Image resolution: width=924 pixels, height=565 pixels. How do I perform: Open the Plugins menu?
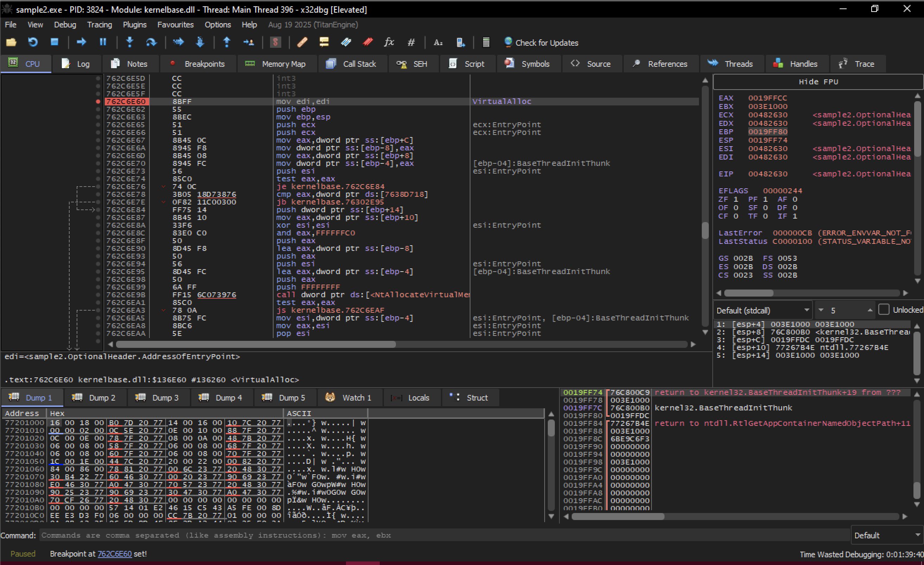coord(135,25)
